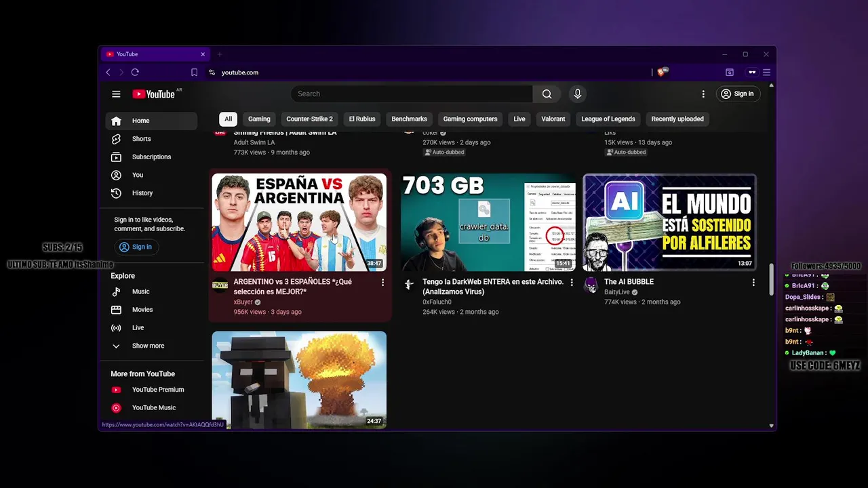Open Movies under Explore
This screenshot has height=488, width=868.
[151, 310]
